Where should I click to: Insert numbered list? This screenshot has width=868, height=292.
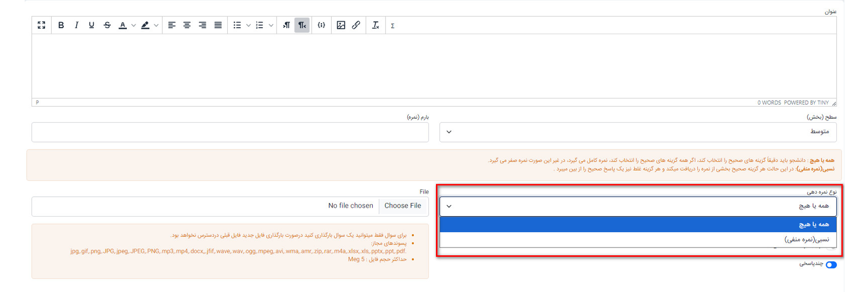click(x=260, y=25)
